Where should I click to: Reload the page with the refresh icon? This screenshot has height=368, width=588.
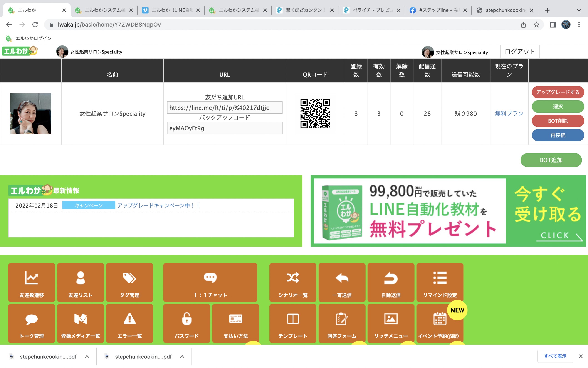35,25
